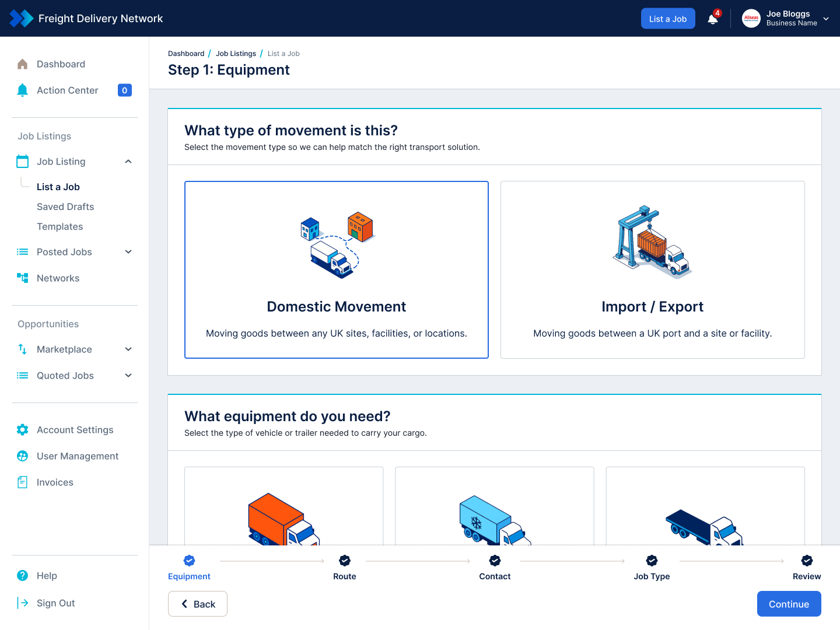Expand the Posted Jobs submenu

(128, 252)
